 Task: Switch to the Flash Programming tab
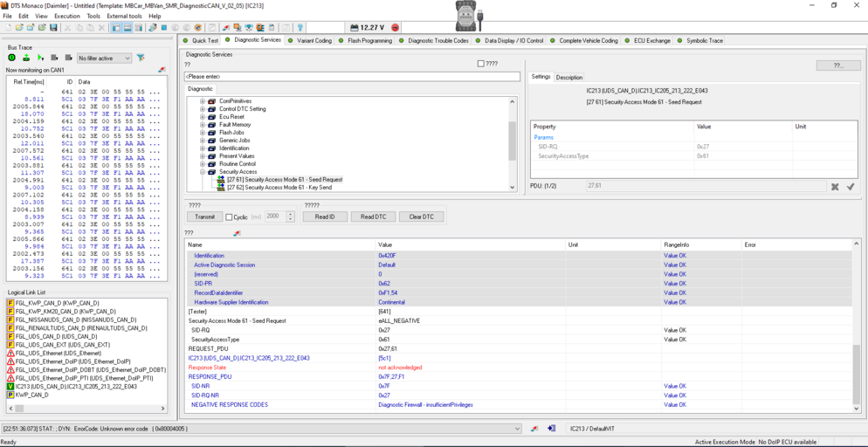coord(365,40)
